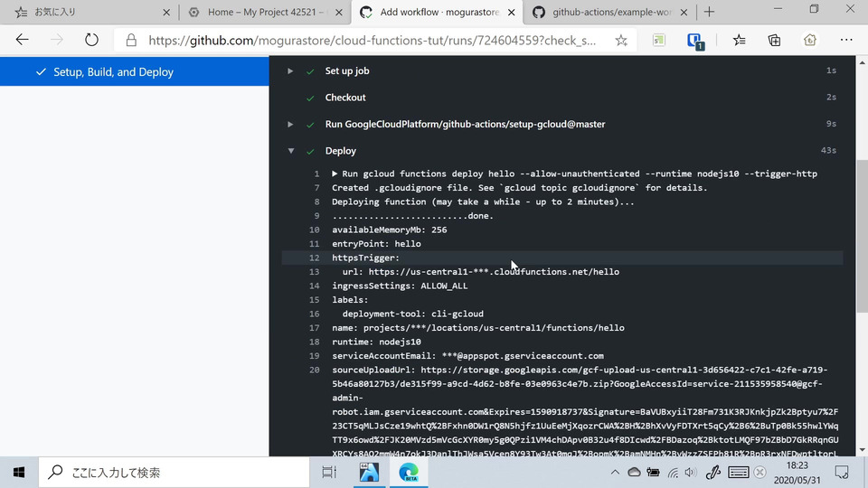Click log line number 13
The height and width of the screenshot is (488, 868).
(x=315, y=272)
